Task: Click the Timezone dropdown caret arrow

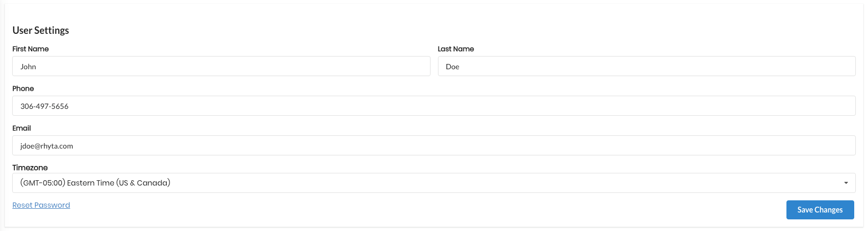Action: tap(846, 183)
